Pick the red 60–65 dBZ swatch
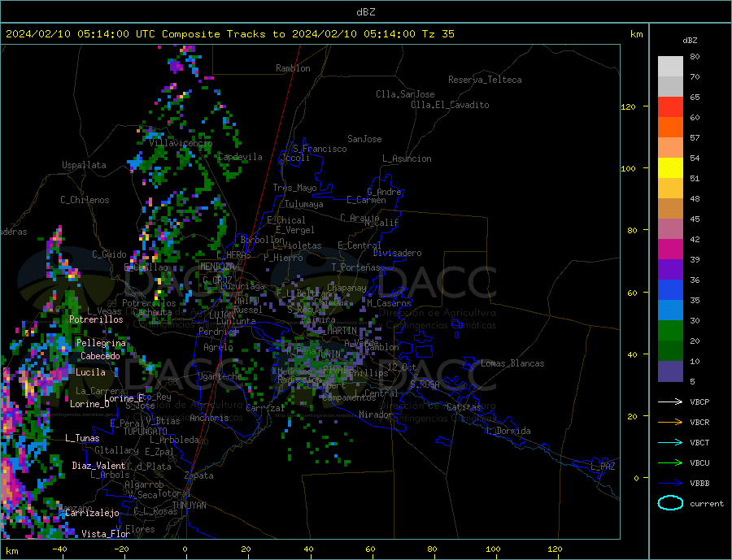The height and width of the screenshot is (560, 732). pos(670,106)
